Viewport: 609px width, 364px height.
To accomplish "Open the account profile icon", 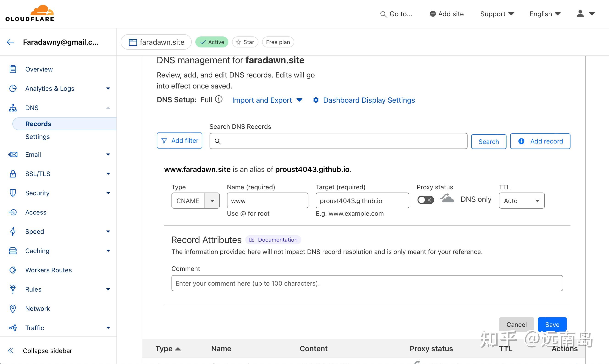I will click(x=580, y=14).
